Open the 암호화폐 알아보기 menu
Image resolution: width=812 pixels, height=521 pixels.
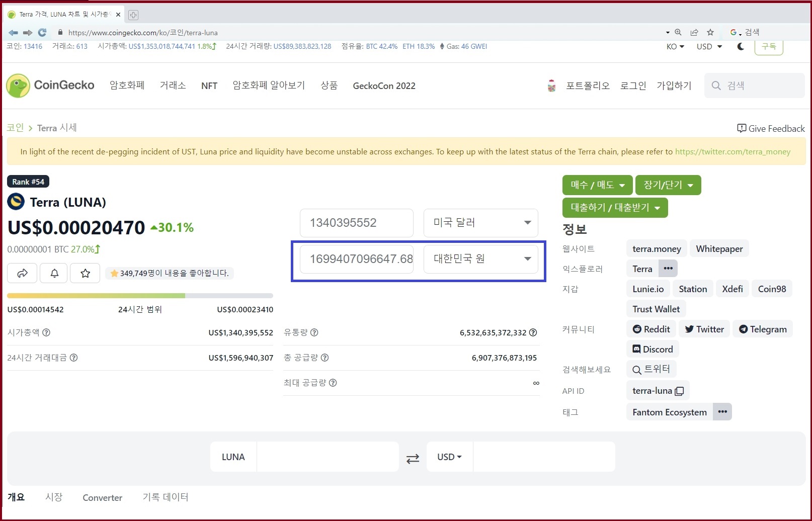coord(269,85)
